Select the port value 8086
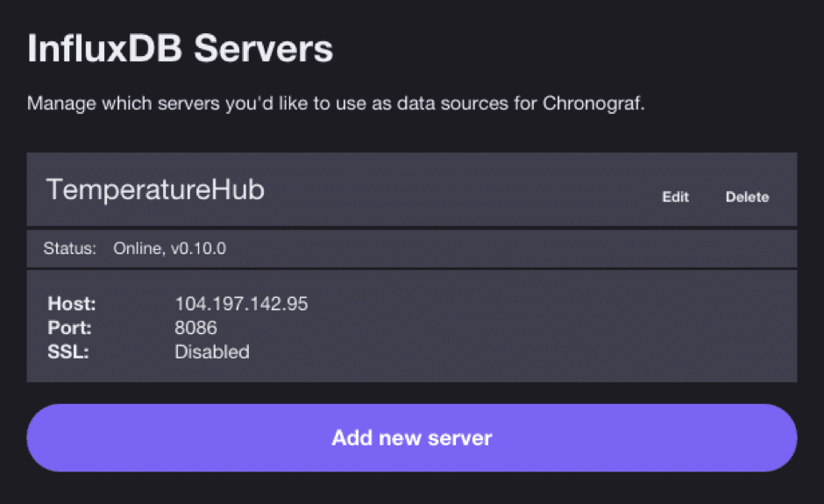 coord(195,328)
